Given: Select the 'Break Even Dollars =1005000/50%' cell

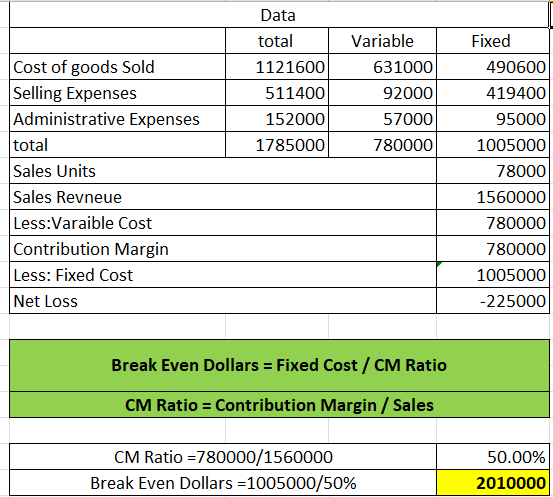Looking at the screenshot, I should (x=223, y=483).
